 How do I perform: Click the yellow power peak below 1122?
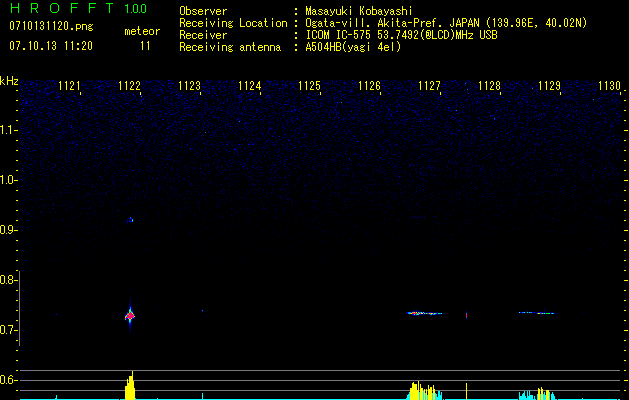[130, 386]
